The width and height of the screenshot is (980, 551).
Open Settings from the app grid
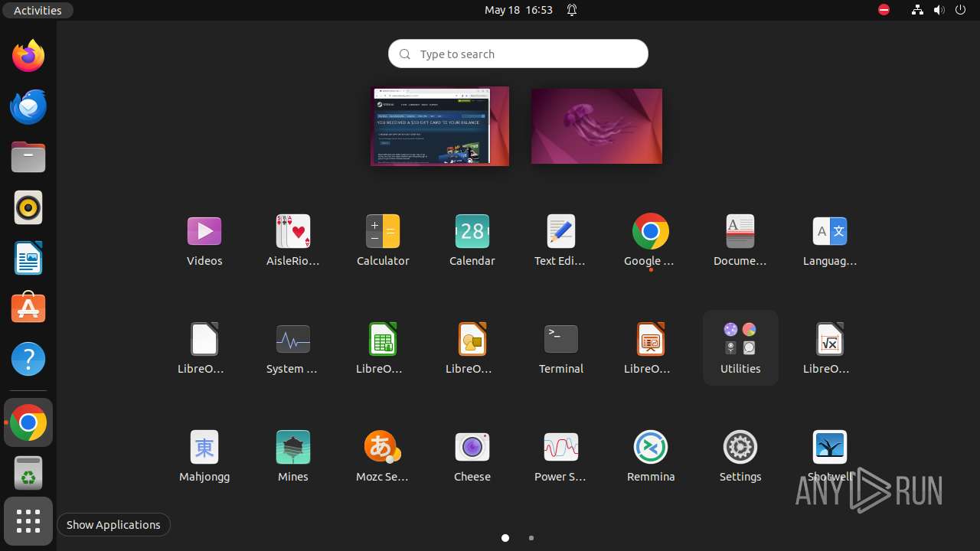point(740,447)
